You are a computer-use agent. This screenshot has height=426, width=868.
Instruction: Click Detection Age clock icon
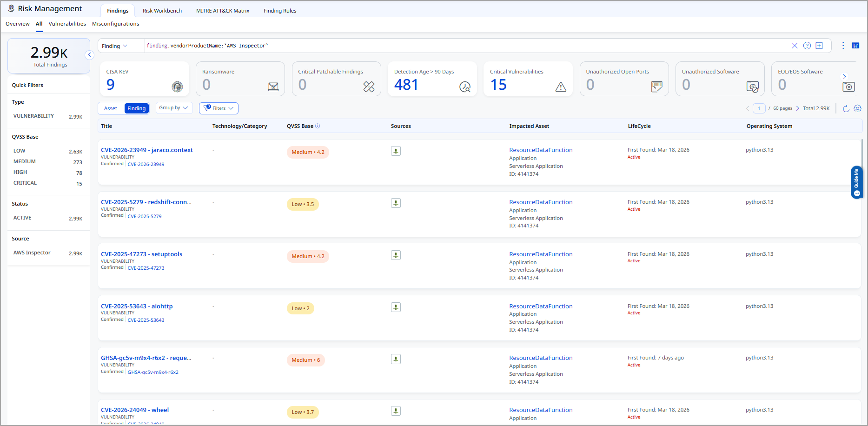[465, 87]
